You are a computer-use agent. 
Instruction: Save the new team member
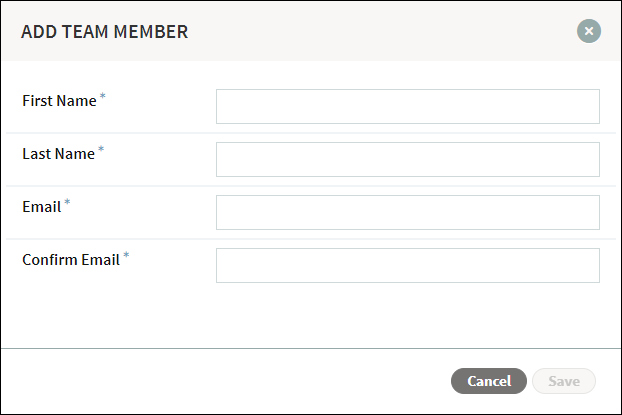[x=564, y=381]
